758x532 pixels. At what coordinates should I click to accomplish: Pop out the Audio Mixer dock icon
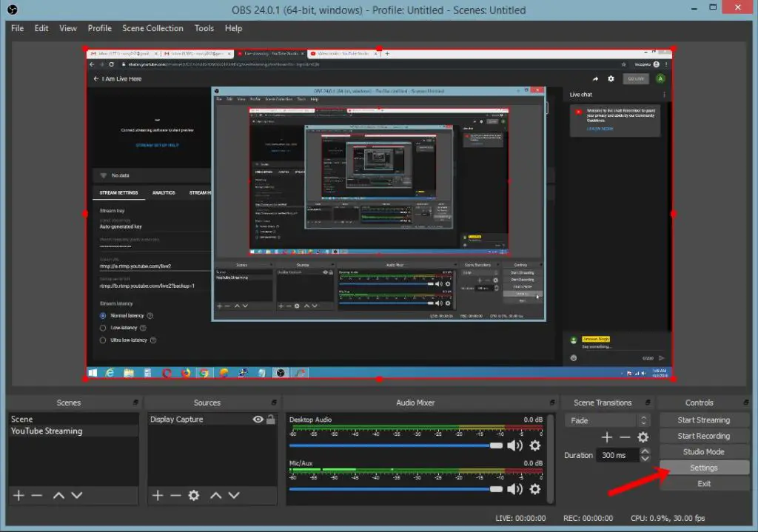tap(552, 402)
